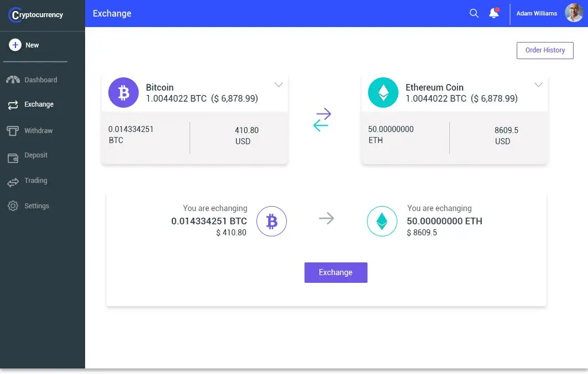Click the Settings gear icon

coord(13,206)
